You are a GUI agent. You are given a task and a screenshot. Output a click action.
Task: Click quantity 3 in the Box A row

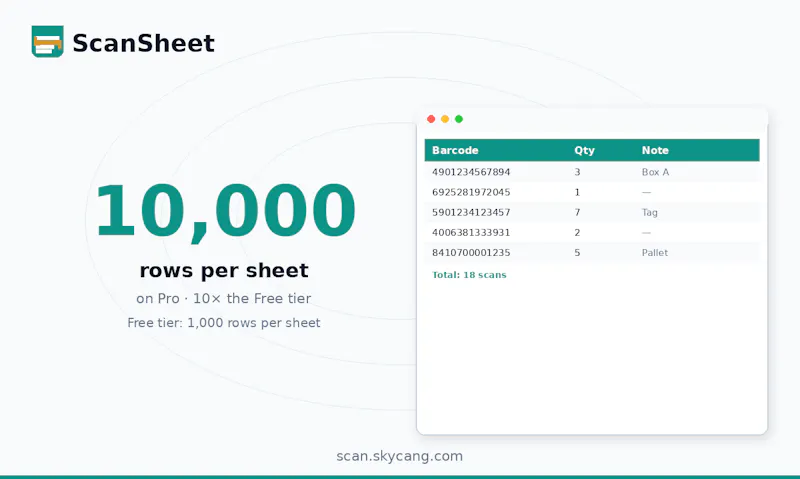(577, 172)
